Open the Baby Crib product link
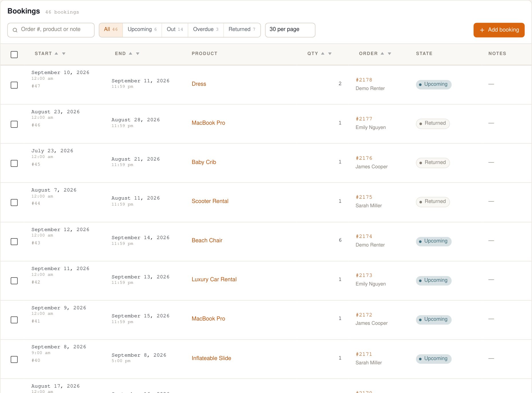Image resolution: width=532 pixels, height=393 pixels. [204, 162]
